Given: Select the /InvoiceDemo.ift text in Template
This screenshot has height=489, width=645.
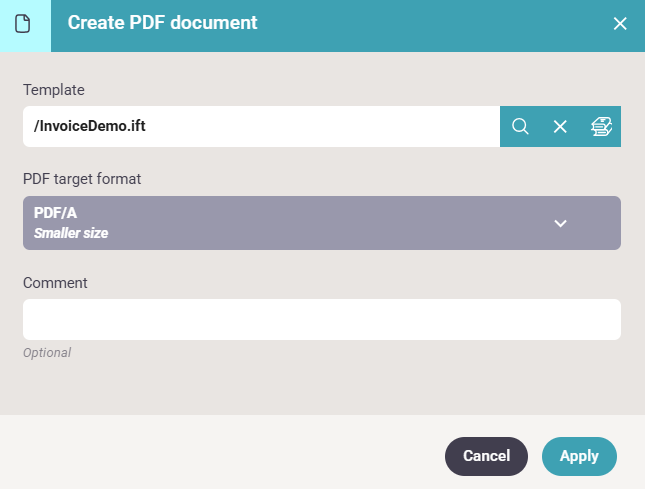Looking at the screenshot, I should (90, 126).
